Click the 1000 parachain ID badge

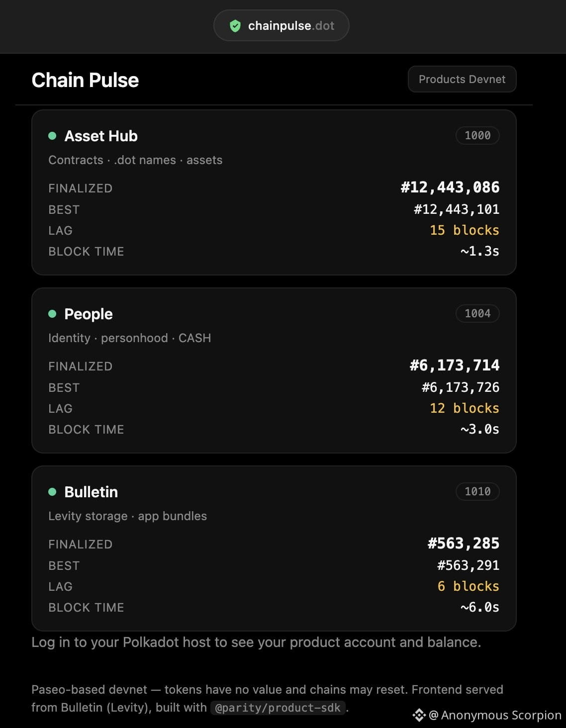tap(477, 135)
